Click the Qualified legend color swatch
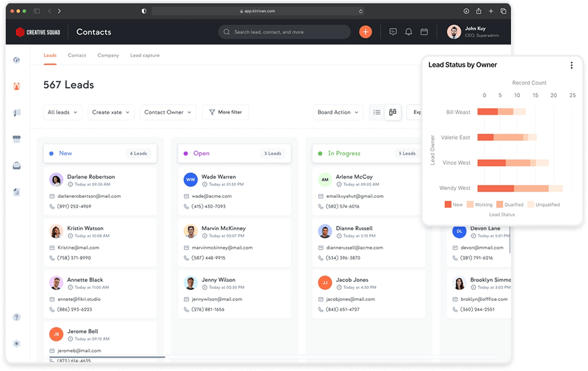 point(500,204)
